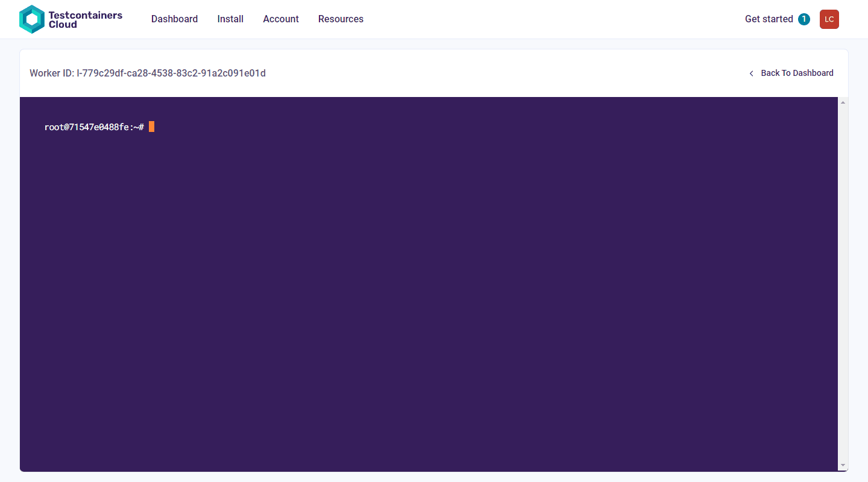
Task: Click the Back To Dashboard link
Action: (x=797, y=73)
